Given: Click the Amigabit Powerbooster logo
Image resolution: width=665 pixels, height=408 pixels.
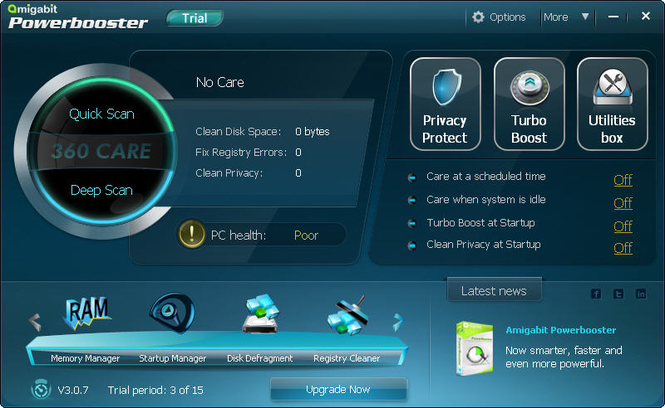Looking at the screenshot, I should 78,17.
